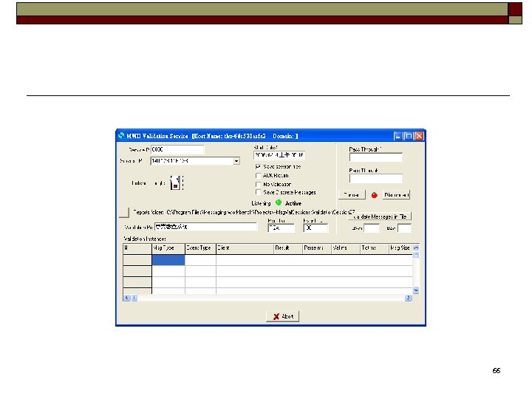Image resolution: width=532 pixels, height=399 pixels.
Task: Click the Val ms column header
Action: pyautogui.click(x=346, y=248)
